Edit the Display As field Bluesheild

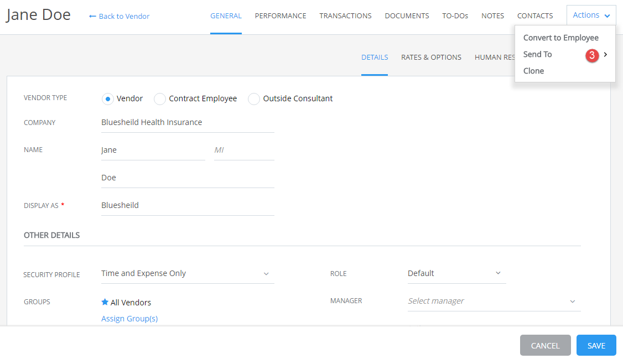coord(188,205)
